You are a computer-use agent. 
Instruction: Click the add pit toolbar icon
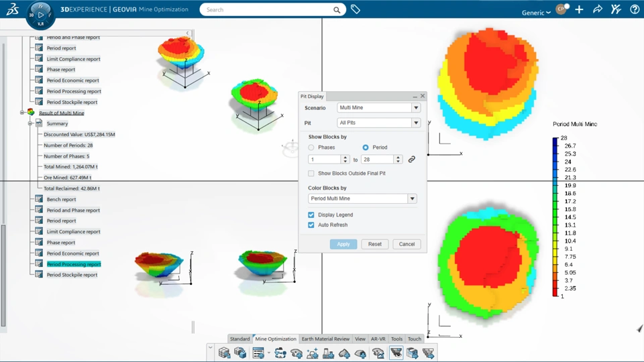point(296,353)
